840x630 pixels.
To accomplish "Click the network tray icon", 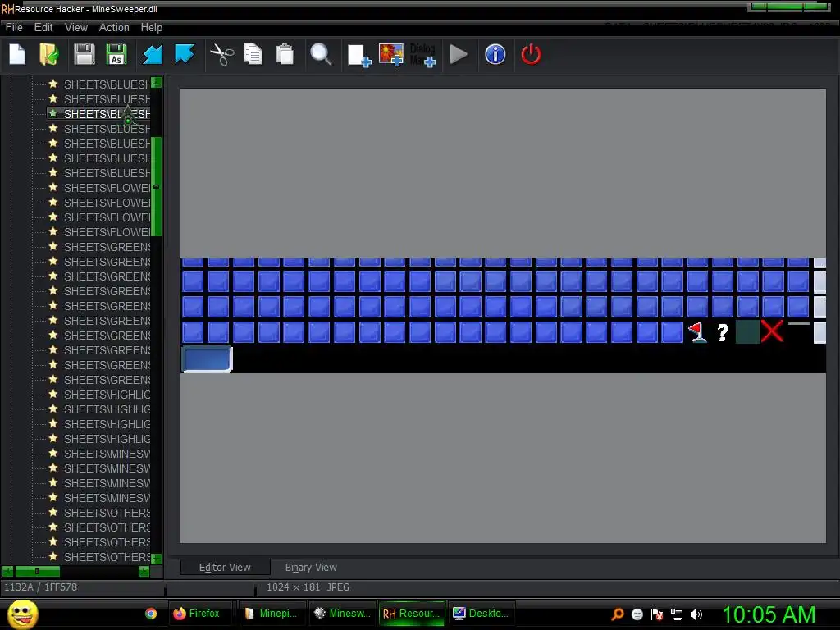I will pyautogui.click(x=677, y=614).
